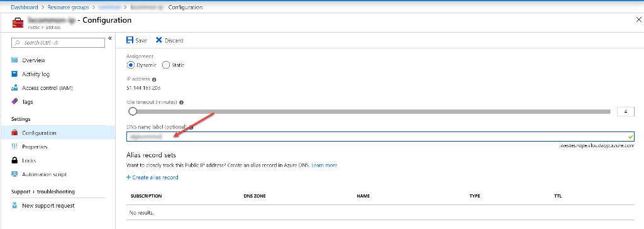This screenshot has height=229, width=644.
Task: Click the Save disk icon
Action: [130, 40]
